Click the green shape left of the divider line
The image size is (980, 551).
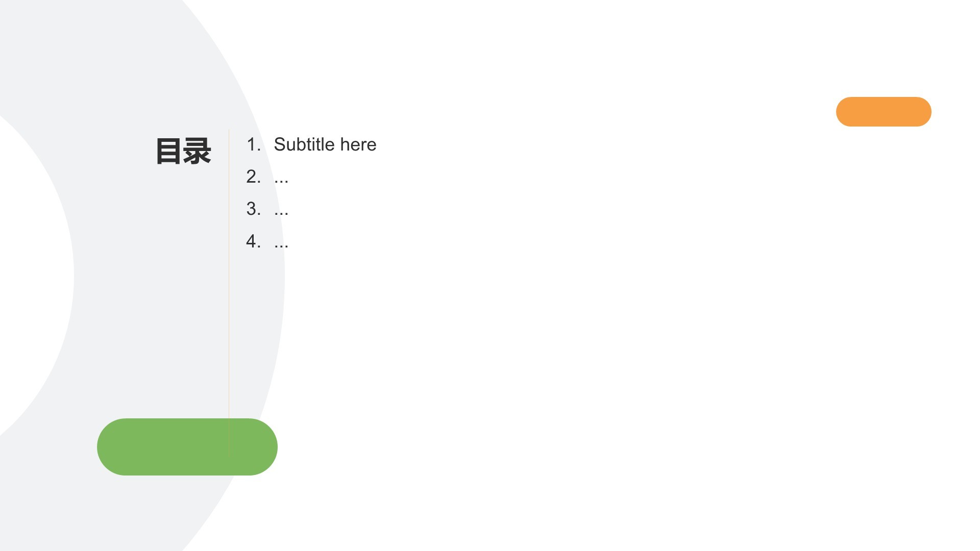tap(163, 447)
